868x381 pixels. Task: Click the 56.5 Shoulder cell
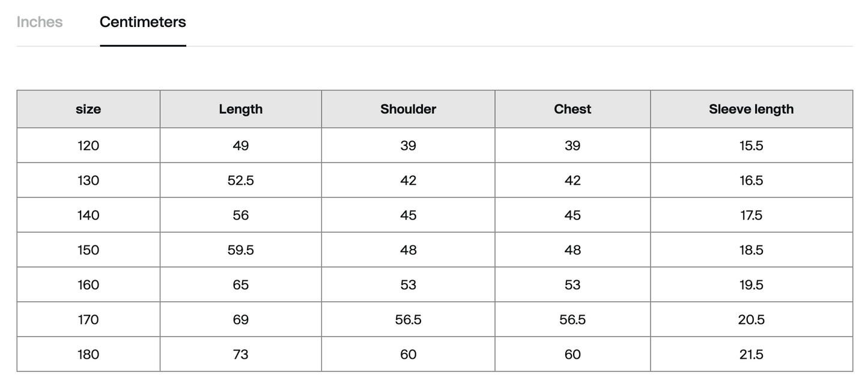coord(408,320)
